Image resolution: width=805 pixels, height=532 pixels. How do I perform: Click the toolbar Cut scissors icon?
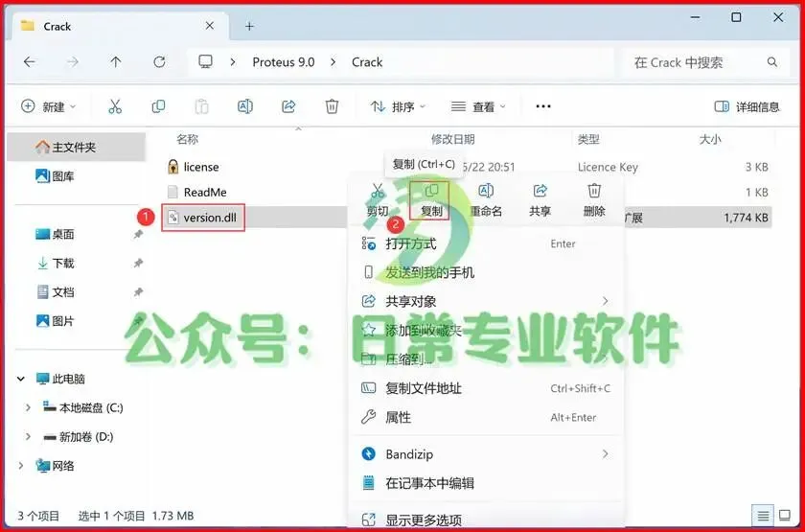point(115,106)
